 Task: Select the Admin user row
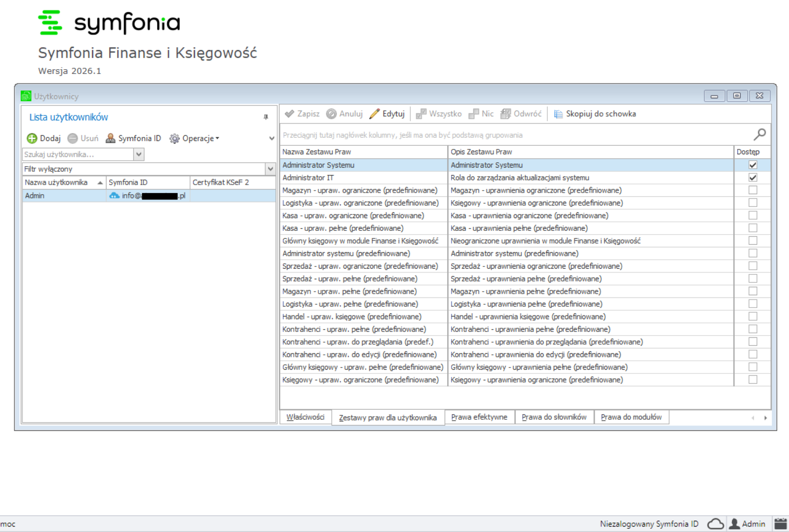[x=64, y=196]
